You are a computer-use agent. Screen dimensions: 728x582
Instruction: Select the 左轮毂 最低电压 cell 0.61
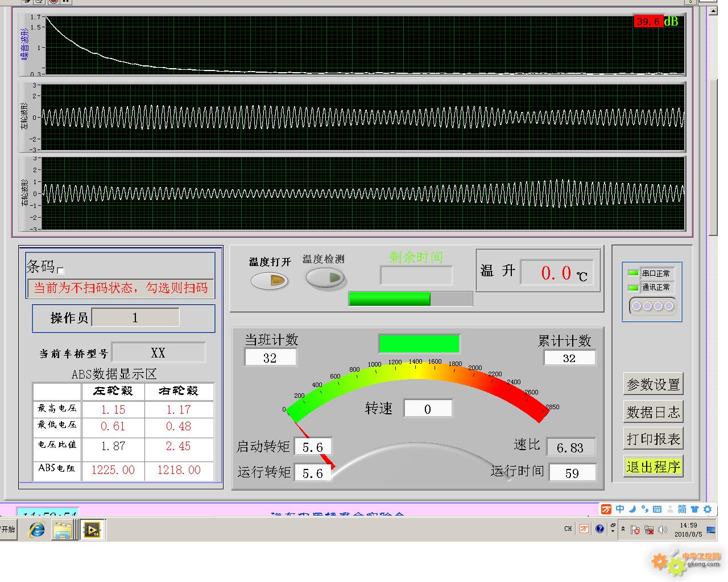point(113,426)
